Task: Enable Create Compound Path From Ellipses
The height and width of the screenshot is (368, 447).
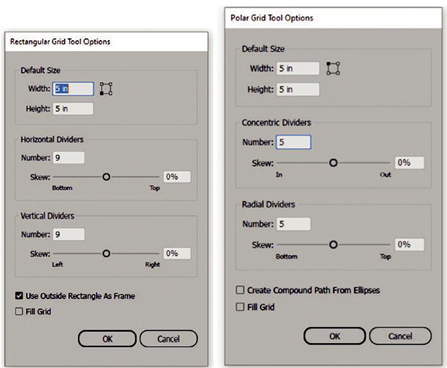Action: [x=240, y=290]
